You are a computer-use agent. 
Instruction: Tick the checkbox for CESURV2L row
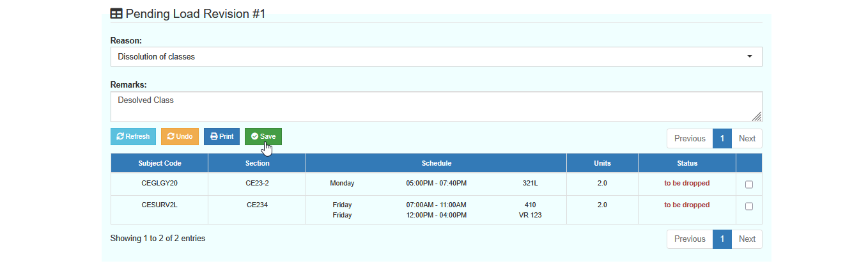[749, 206]
